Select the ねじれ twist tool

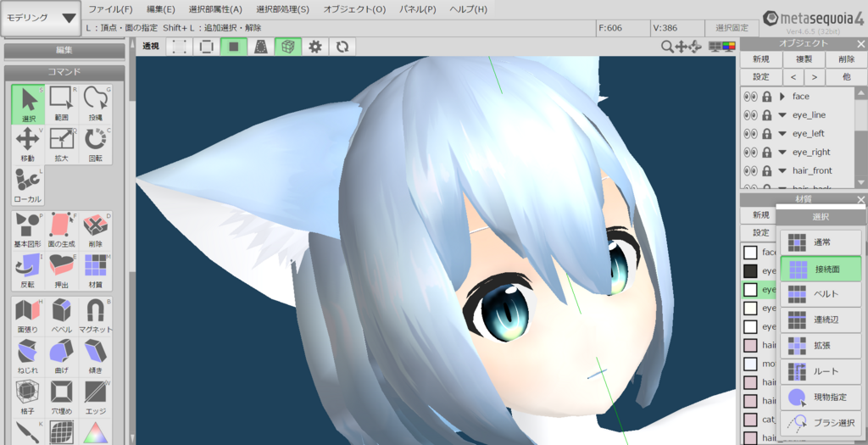pos(28,357)
